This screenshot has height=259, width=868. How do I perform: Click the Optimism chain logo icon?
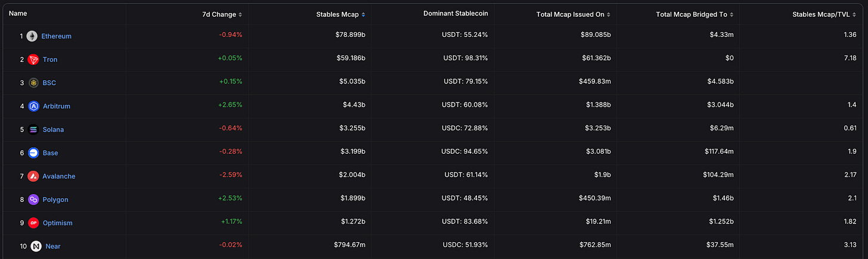(33, 223)
